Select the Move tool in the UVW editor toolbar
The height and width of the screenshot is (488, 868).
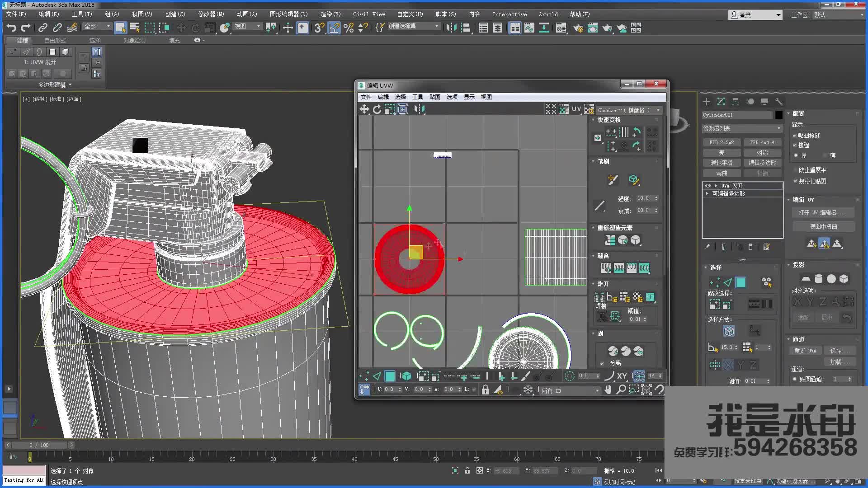(364, 109)
